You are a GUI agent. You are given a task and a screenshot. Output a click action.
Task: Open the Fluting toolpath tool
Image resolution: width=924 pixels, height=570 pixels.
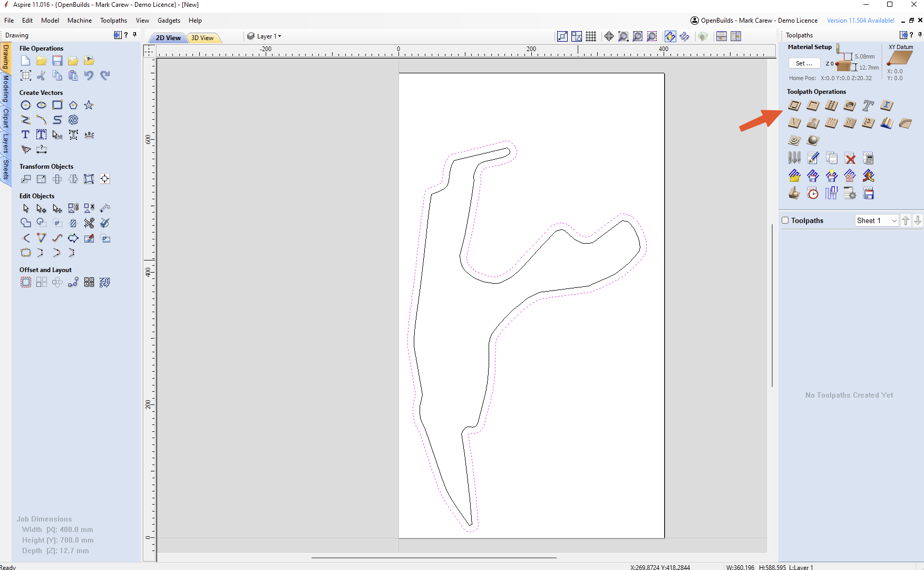[x=831, y=123]
